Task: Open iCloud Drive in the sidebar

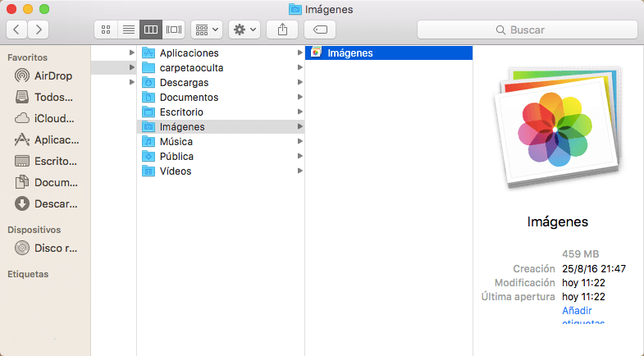Action: (x=45, y=118)
